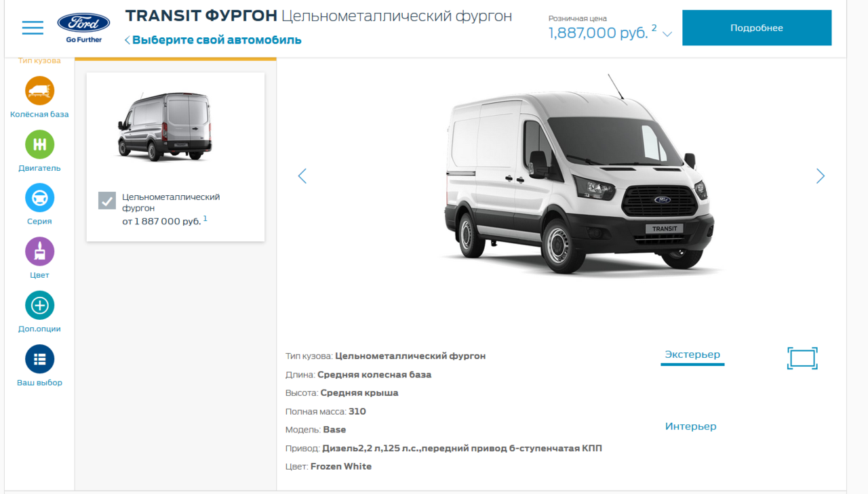The width and height of the screenshot is (868, 494).
Task: Switch to the Экстерьер tab
Action: tap(692, 354)
